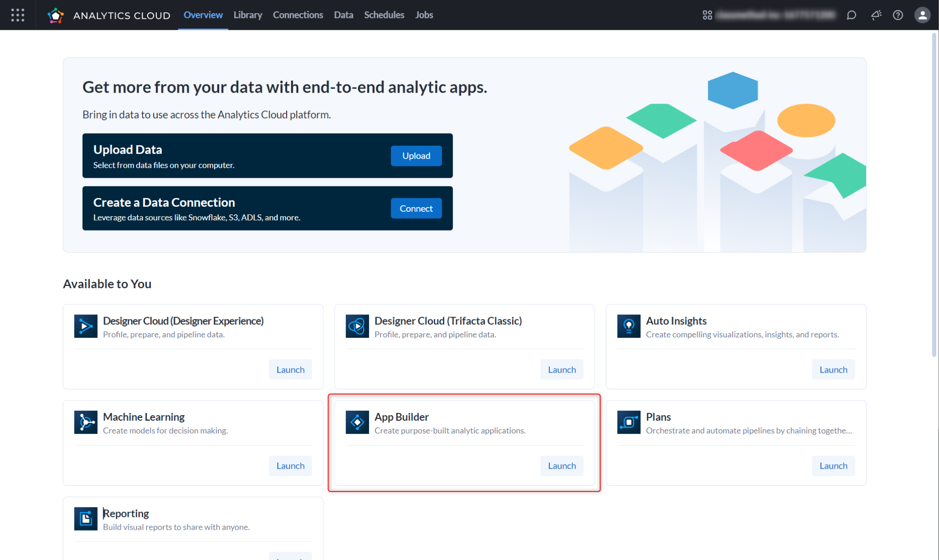Screen dimensions: 939x560
Task: Click the Auto Insights lightbulb icon
Action: click(629, 326)
